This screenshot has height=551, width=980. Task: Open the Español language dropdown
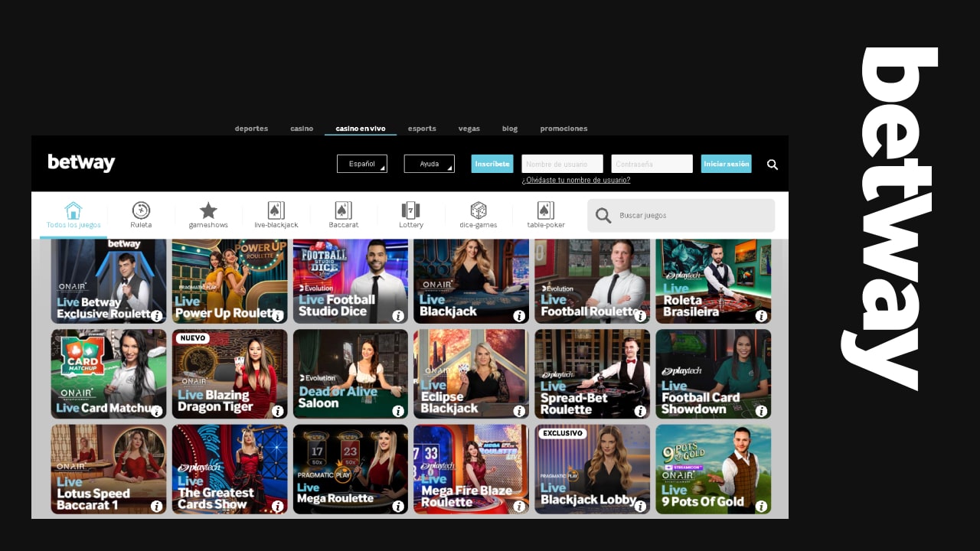pos(362,164)
